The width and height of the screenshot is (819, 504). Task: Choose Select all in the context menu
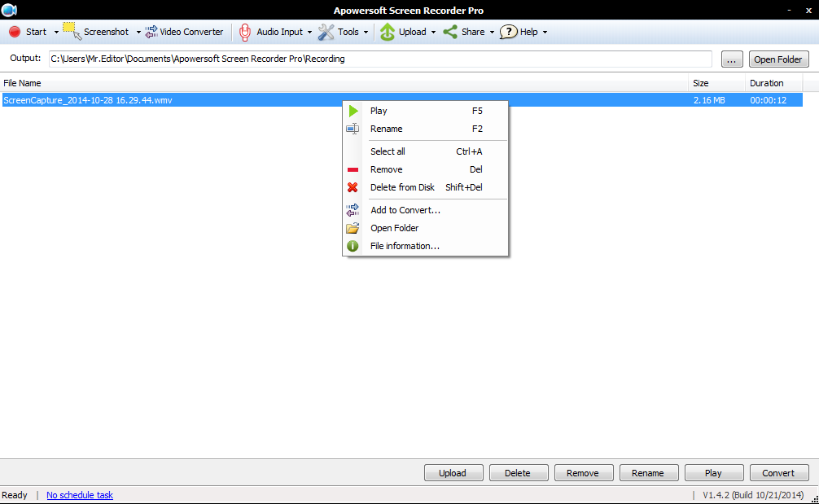click(425, 151)
